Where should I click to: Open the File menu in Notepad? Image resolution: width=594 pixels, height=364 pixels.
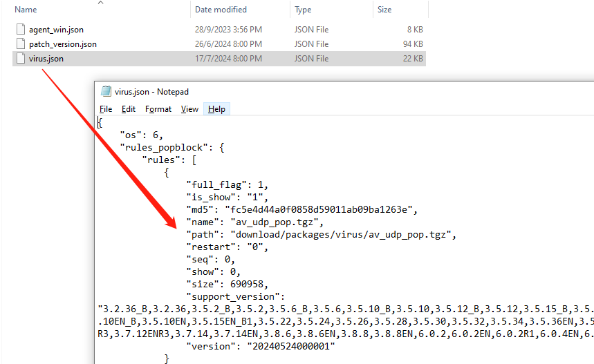(106, 109)
